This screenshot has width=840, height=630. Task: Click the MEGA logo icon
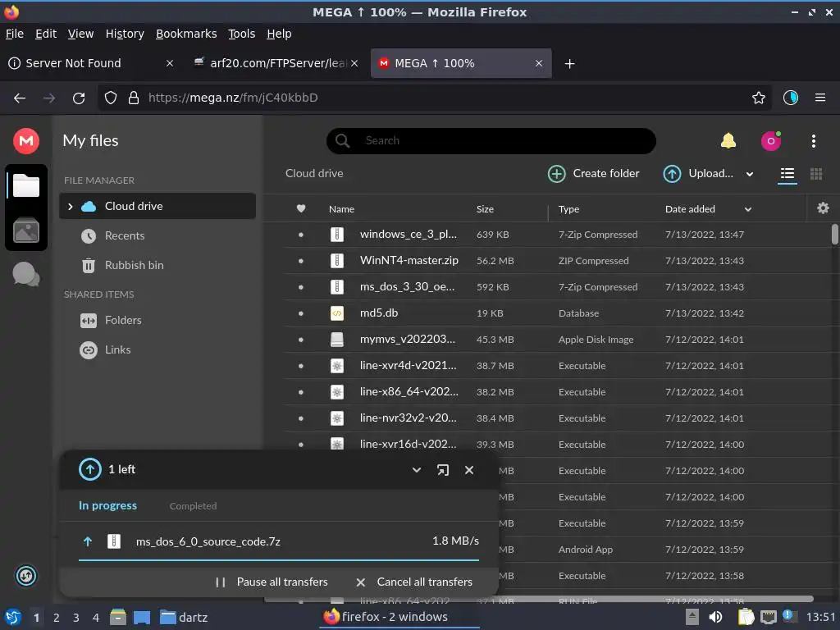point(25,141)
